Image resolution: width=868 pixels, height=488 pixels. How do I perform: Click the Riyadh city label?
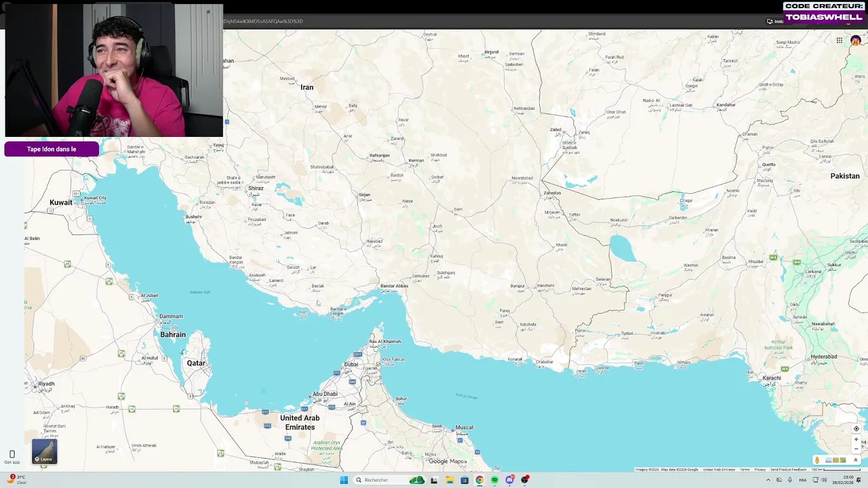click(x=46, y=384)
